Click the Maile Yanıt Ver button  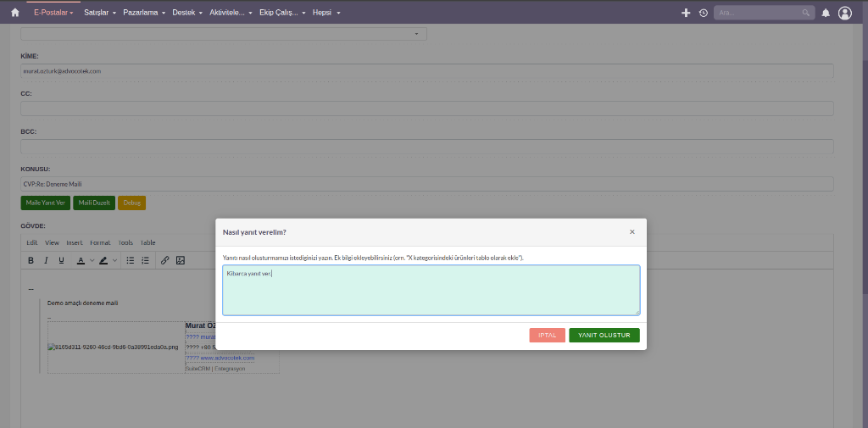tap(46, 203)
